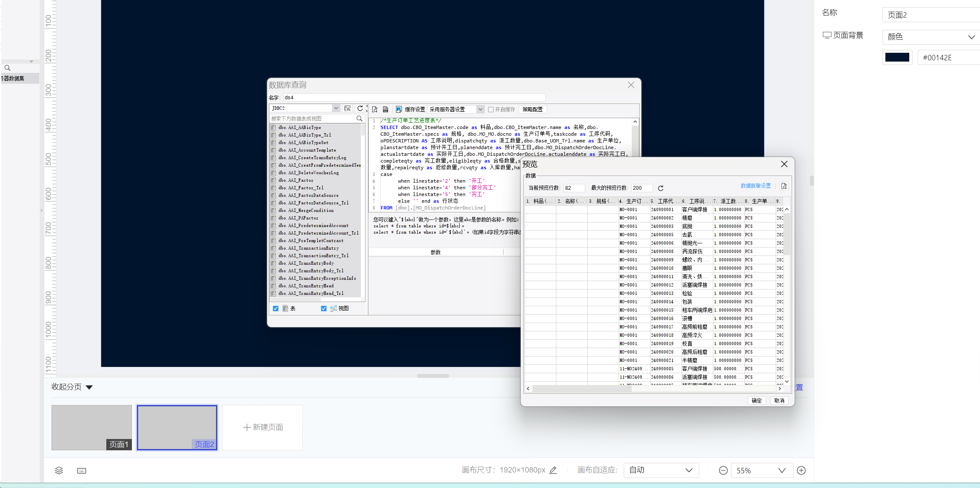Click the magnifier in table search box
The width and height of the screenshot is (980, 488).
[x=359, y=119]
